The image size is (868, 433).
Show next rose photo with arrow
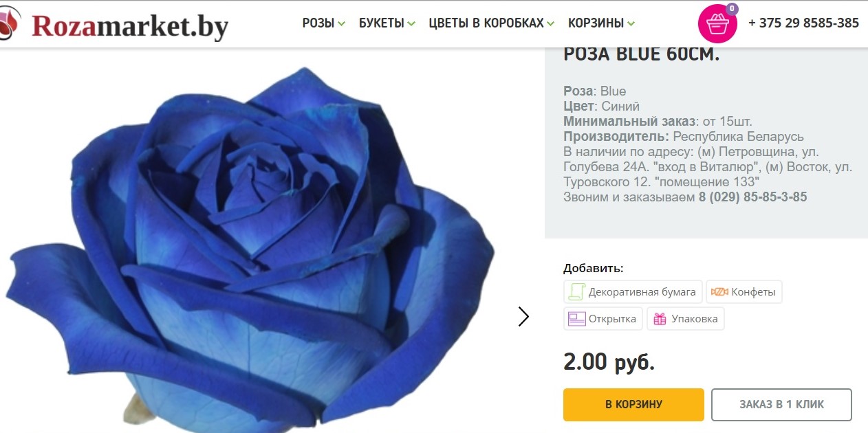pyautogui.click(x=524, y=316)
